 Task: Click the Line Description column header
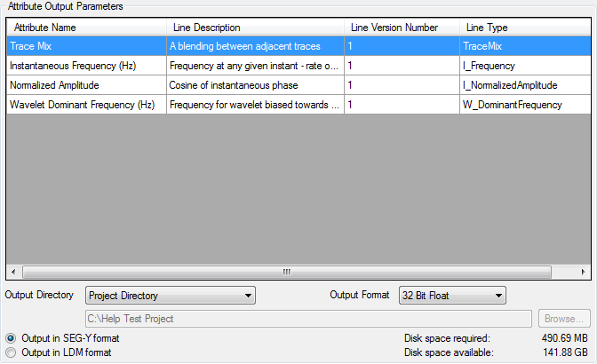tap(255, 28)
